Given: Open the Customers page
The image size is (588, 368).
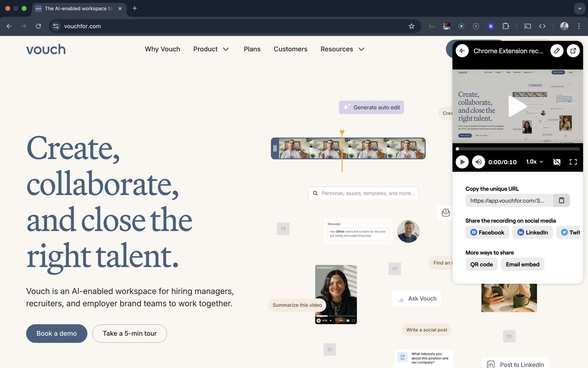Looking at the screenshot, I should 290,49.
